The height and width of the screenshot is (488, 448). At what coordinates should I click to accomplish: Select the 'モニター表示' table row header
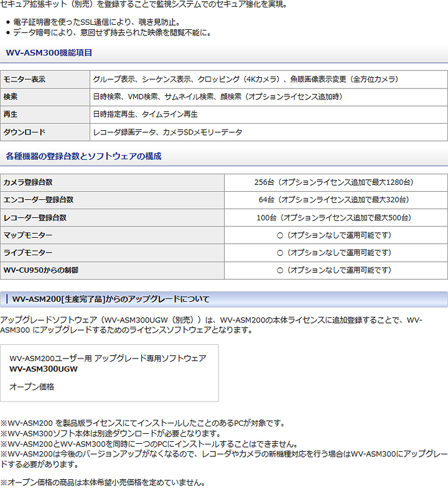point(45,80)
